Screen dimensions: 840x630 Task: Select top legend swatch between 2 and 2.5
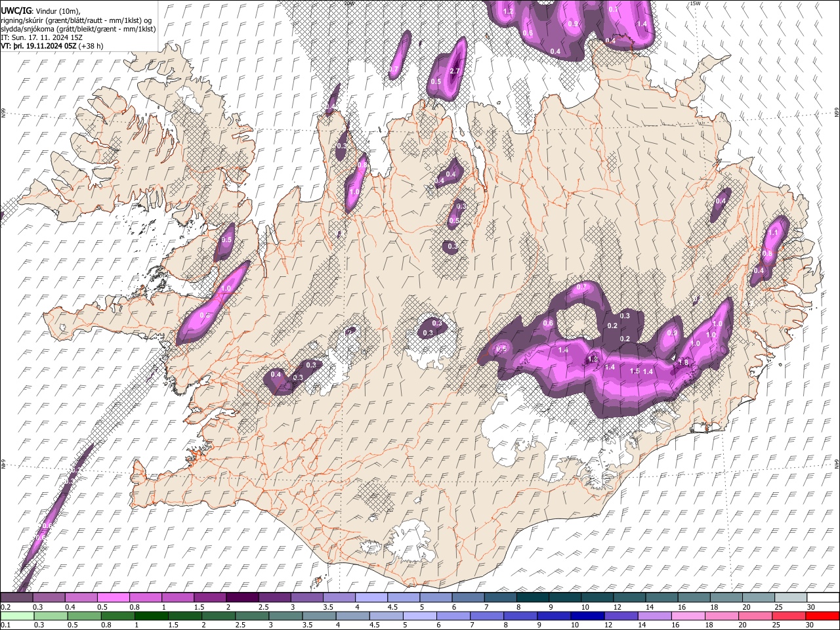[242, 598]
